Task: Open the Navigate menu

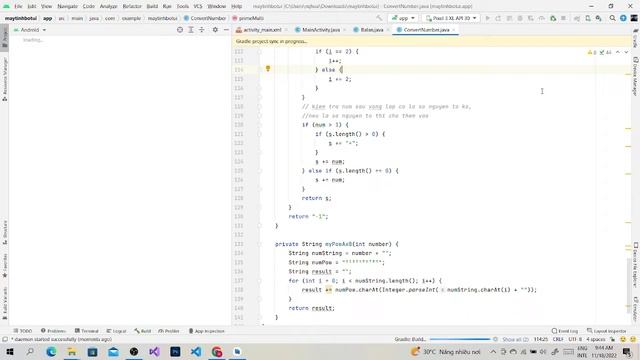Action: [67, 6]
